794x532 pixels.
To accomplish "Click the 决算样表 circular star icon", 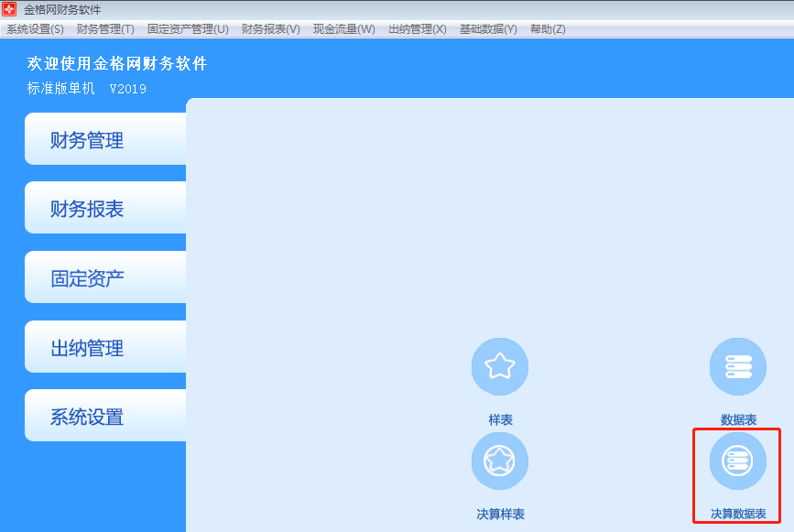I will tap(500, 461).
